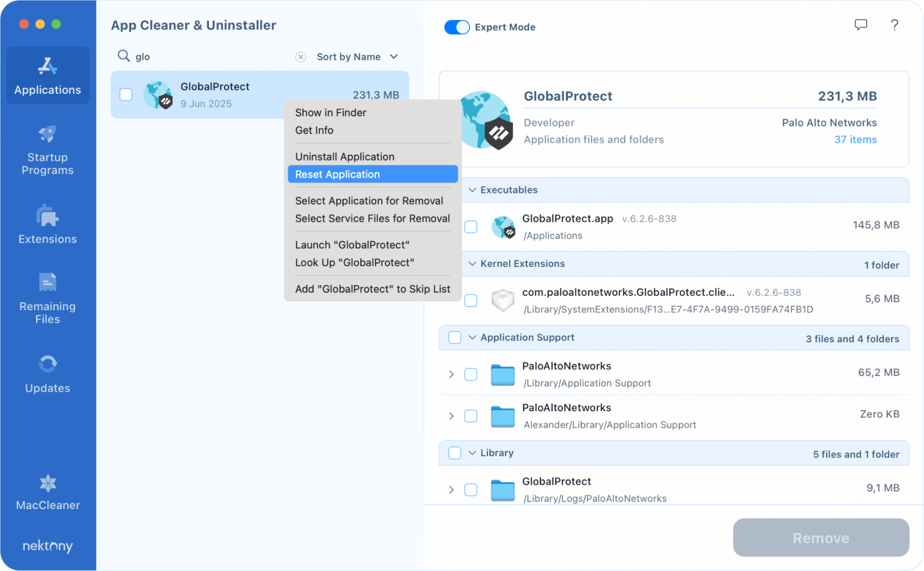The width and height of the screenshot is (924, 571).
Task: Collapse the Executables section
Action: (x=472, y=190)
